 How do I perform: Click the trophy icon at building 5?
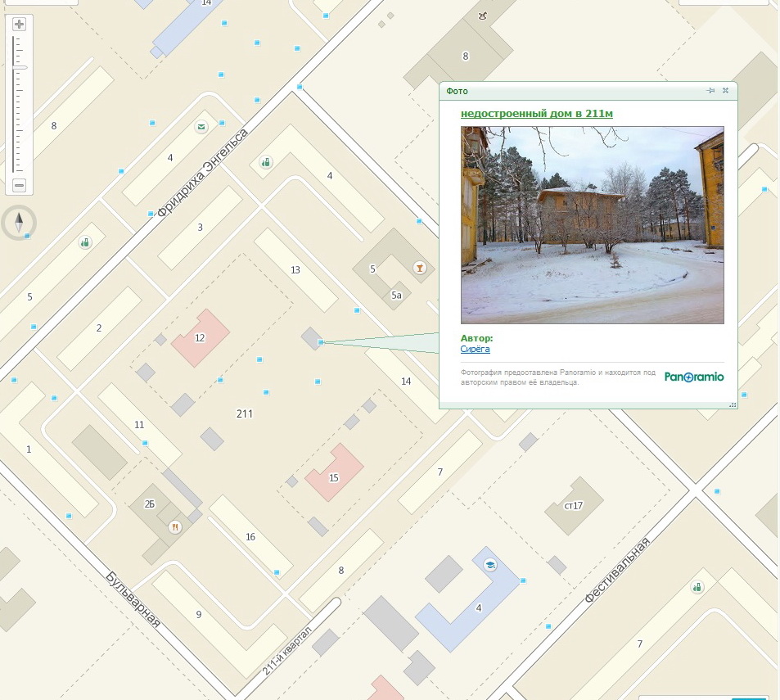420,267
